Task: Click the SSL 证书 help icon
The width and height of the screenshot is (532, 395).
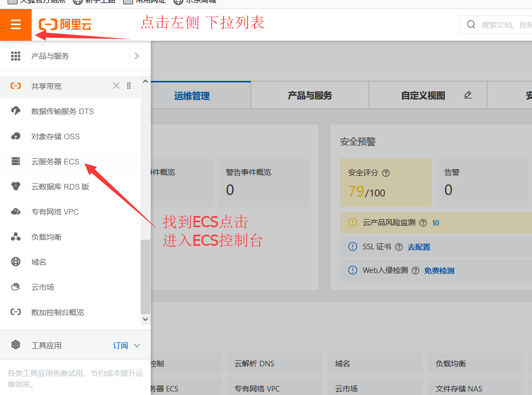Action: pyautogui.click(x=399, y=247)
